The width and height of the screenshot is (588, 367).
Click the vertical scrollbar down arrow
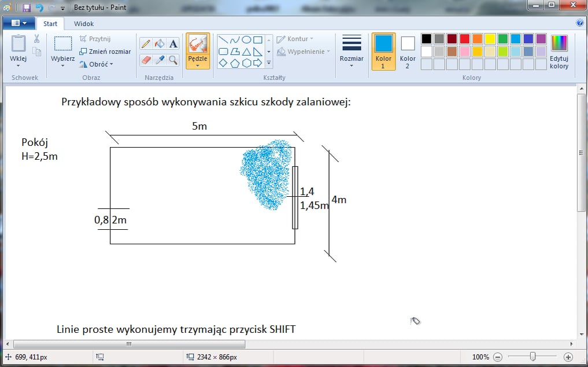tap(581, 334)
